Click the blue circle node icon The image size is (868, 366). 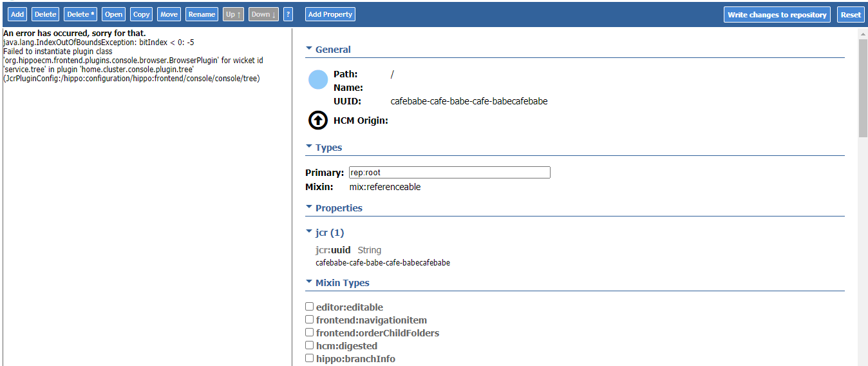click(x=318, y=79)
